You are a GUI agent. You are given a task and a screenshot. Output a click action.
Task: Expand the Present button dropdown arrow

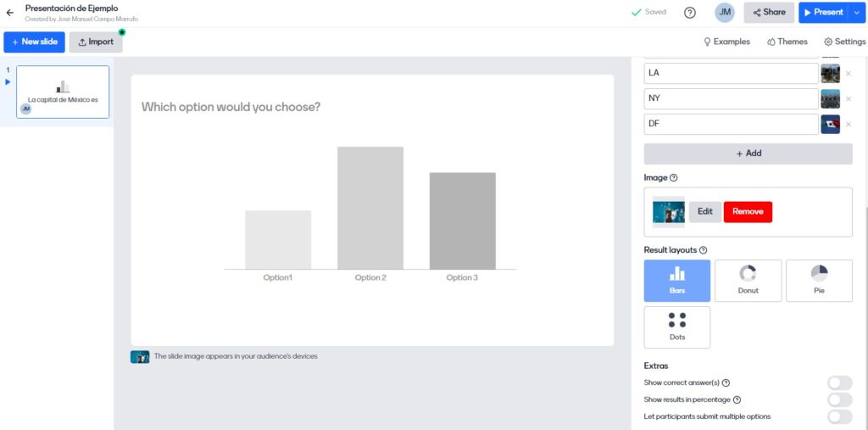pos(856,13)
